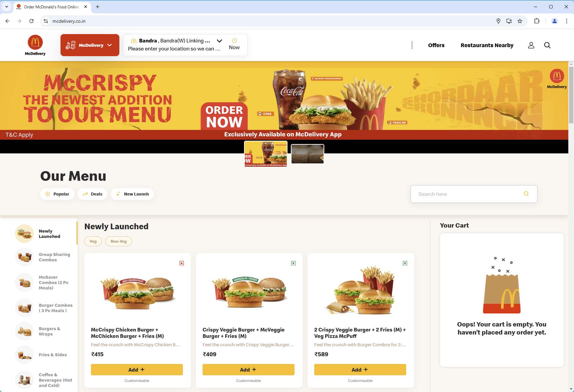Toggle the Veg filter chip
The height and width of the screenshot is (392, 574).
pos(93,241)
